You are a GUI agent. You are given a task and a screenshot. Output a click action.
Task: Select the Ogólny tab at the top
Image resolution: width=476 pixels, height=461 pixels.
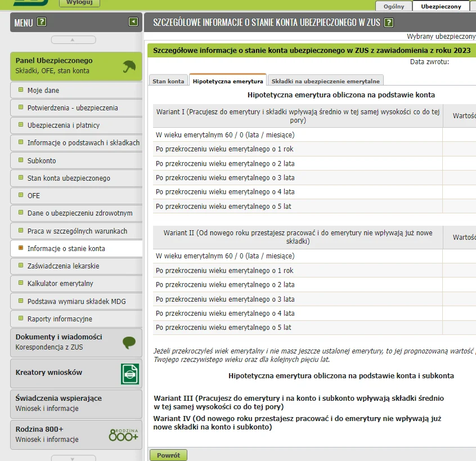click(x=394, y=6)
